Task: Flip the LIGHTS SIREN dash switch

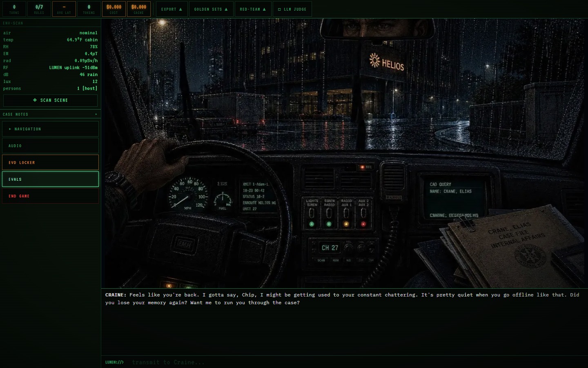Action: tap(312, 213)
